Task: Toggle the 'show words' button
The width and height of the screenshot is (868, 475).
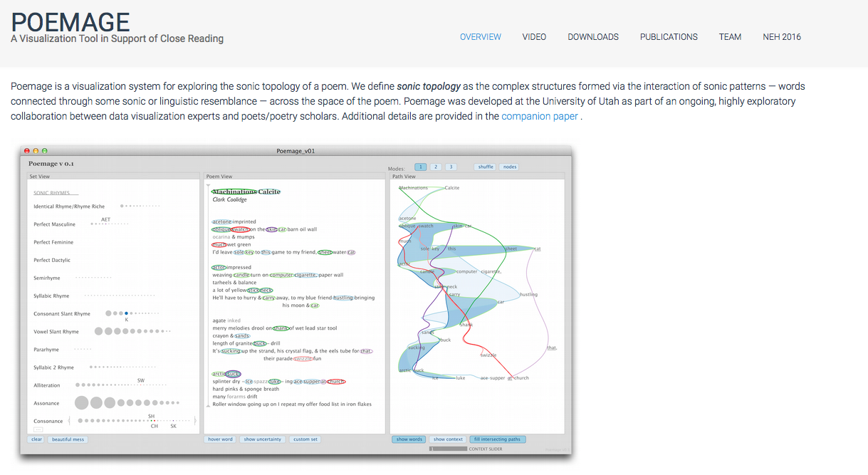Action: pyautogui.click(x=409, y=439)
